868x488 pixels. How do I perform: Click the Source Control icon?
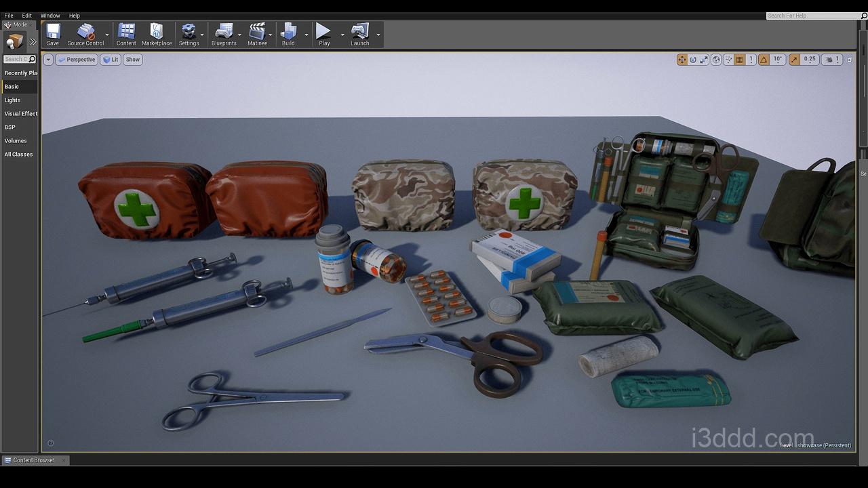85,34
